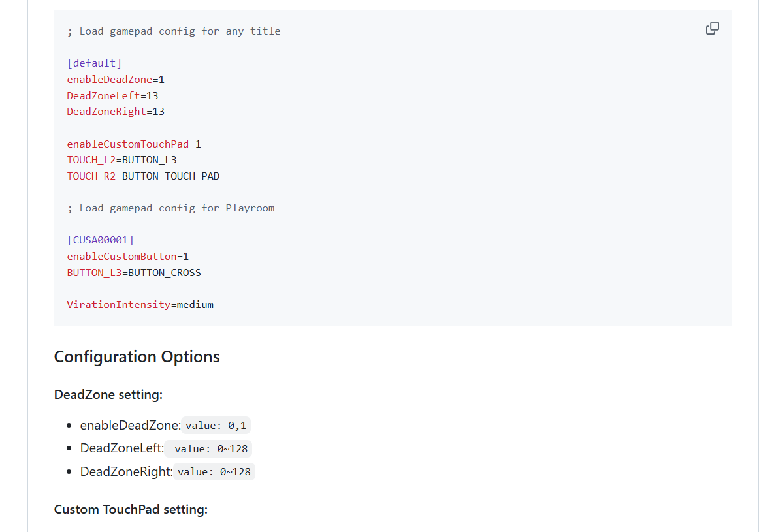The height and width of the screenshot is (532, 774).
Task: Click the DeadZoneRight=13 code line
Action: click(x=116, y=112)
